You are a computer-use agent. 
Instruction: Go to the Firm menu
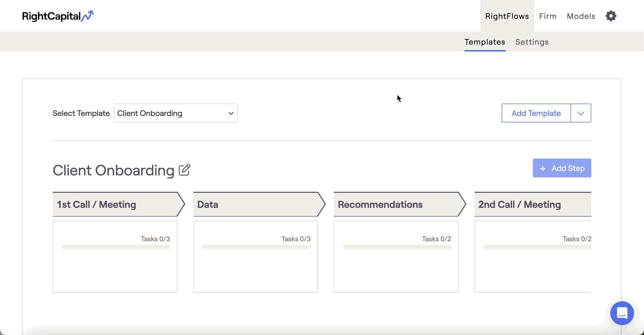(x=548, y=16)
